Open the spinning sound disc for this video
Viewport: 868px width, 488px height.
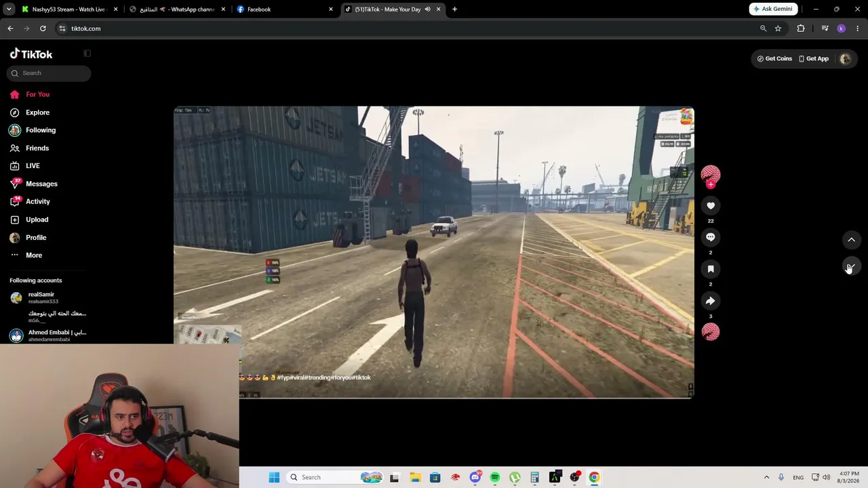(711, 331)
